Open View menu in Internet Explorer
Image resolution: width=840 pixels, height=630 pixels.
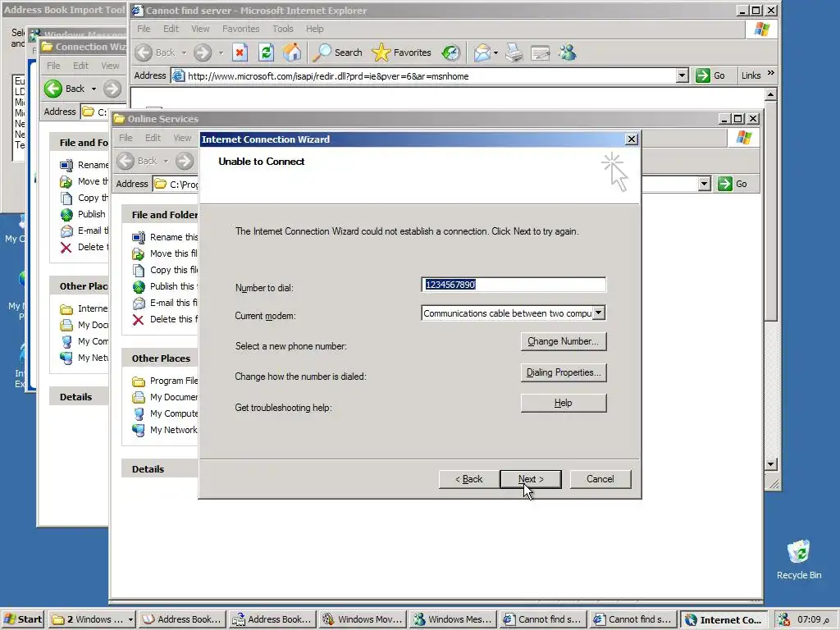click(x=200, y=29)
